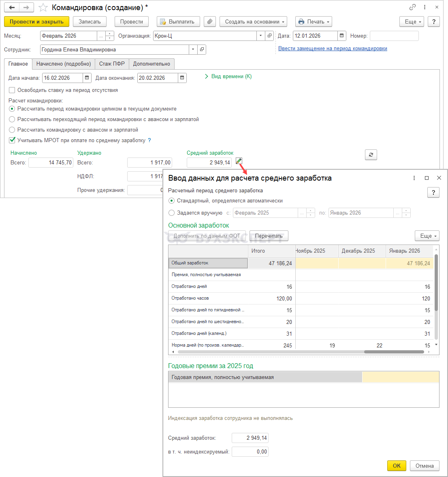The image size is (448, 477).
Task: Expand the 'Создать на основании' dropdown
Action: pos(253,22)
